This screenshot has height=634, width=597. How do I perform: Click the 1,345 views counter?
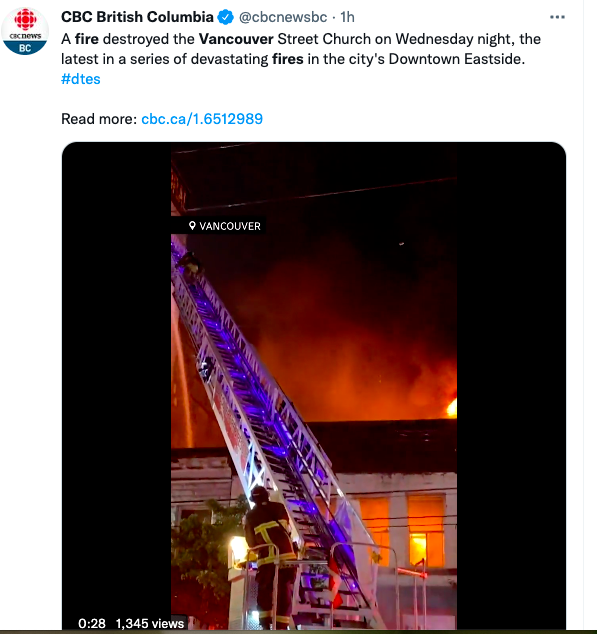click(x=150, y=623)
